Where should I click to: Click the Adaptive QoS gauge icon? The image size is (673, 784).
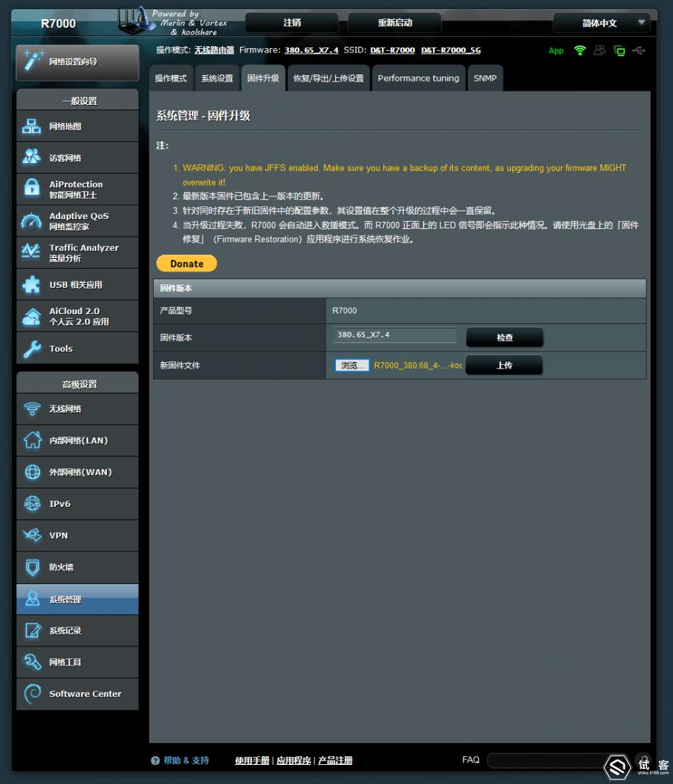(33, 221)
